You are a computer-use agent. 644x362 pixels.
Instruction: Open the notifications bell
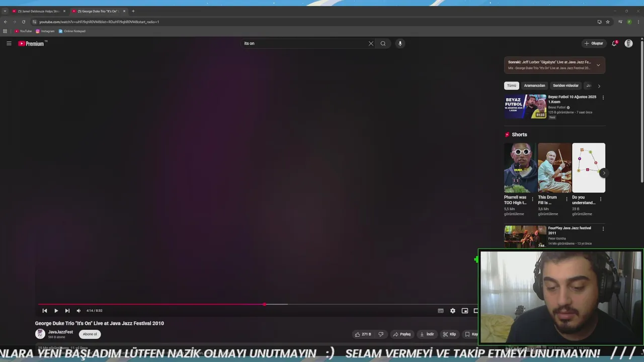[x=614, y=43]
